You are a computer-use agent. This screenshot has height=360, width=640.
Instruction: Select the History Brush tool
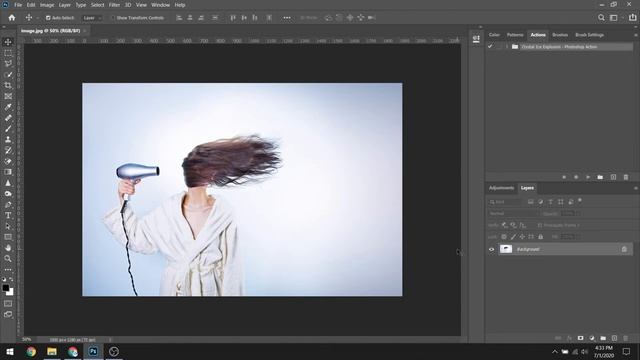click(8, 150)
